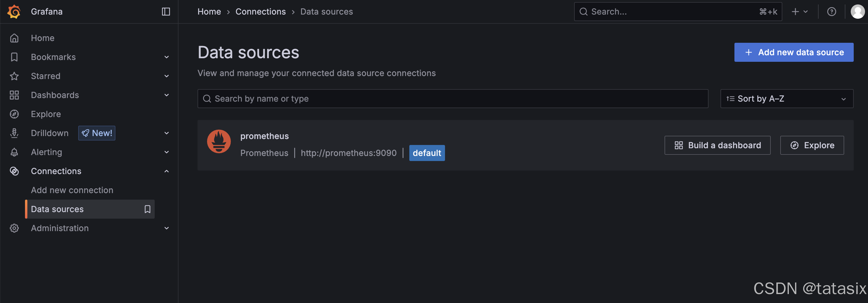Click the rocket New! badge next to Drilldown
This screenshot has width=868, height=303.
(97, 133)
